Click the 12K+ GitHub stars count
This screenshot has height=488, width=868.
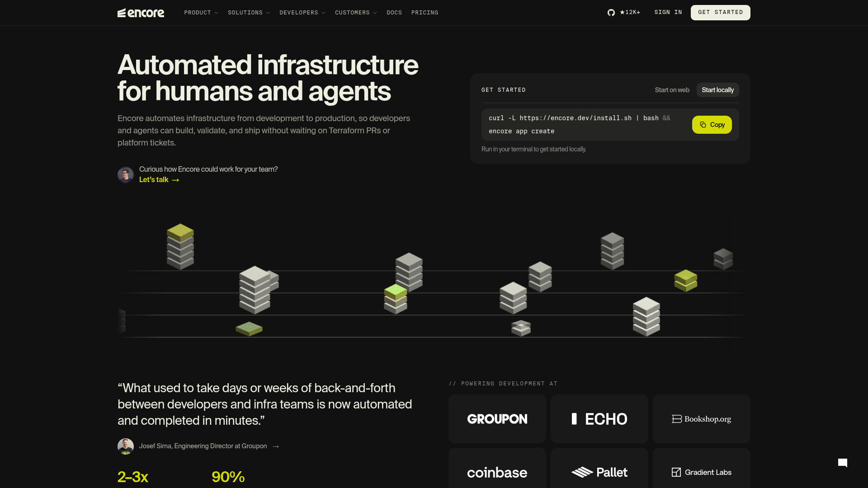tap(630, 13)
